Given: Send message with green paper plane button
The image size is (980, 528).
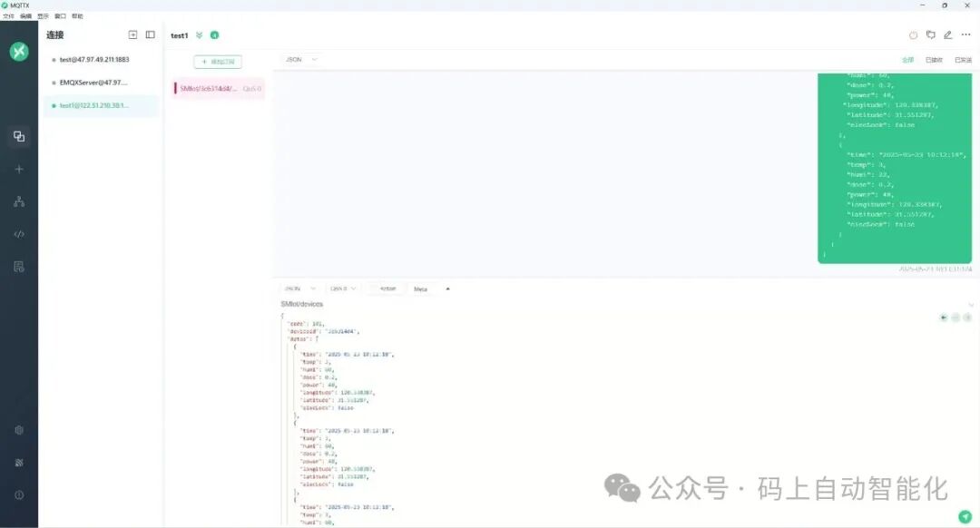Looking at the screenshot, I should pyautogui.click(x=965, y=517).
